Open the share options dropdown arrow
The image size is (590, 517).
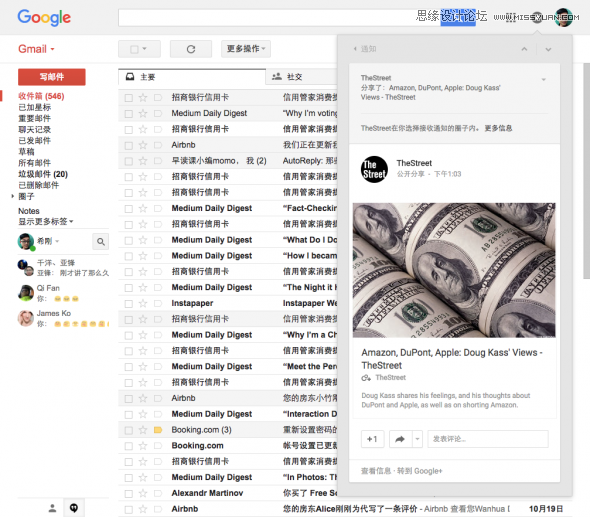tap(417, 439)
